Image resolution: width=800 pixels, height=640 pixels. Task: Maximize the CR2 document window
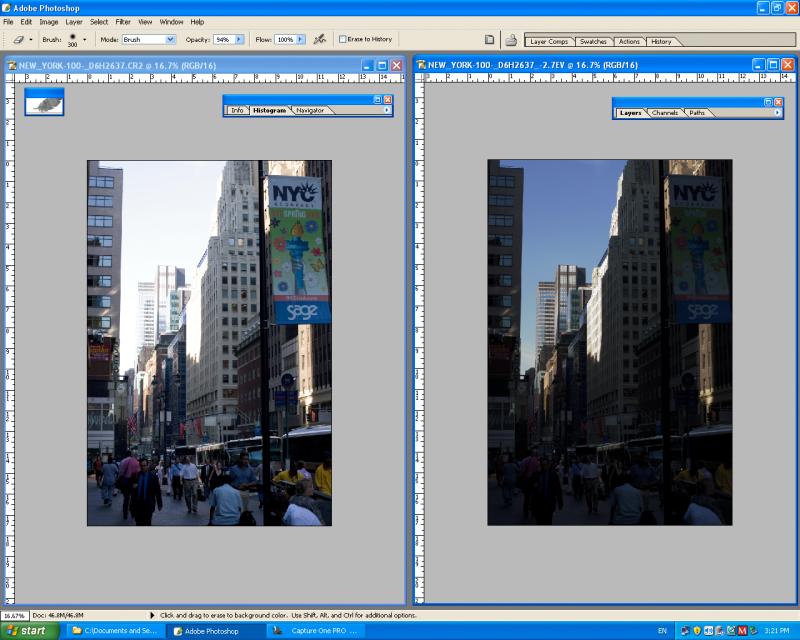pyautogui.click(x=382, y=65)
